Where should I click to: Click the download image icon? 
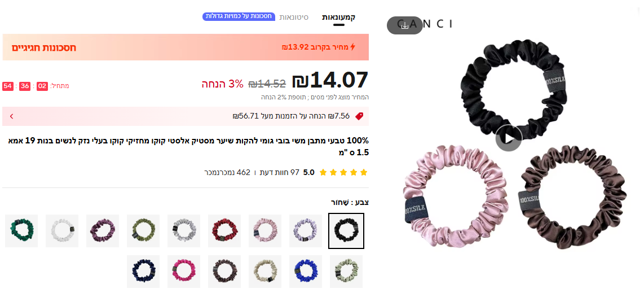pos(404,25)
